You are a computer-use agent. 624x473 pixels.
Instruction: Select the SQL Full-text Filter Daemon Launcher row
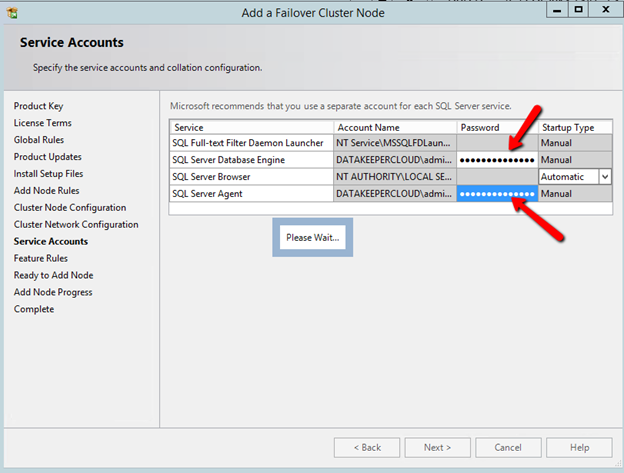tap(250, 144)
